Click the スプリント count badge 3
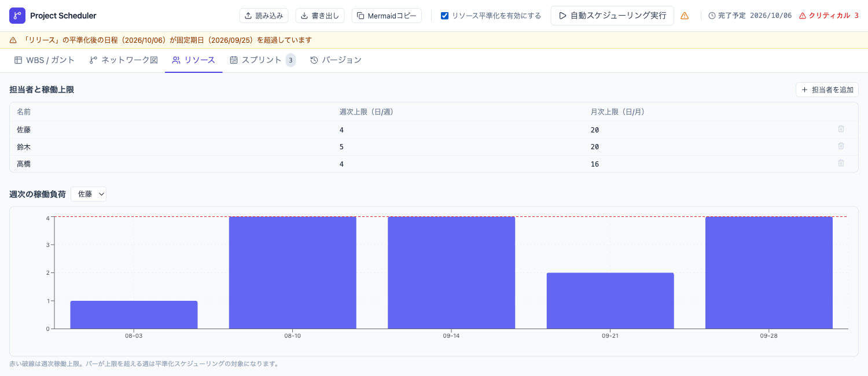 pyautogui.click(x=290, y=60)
